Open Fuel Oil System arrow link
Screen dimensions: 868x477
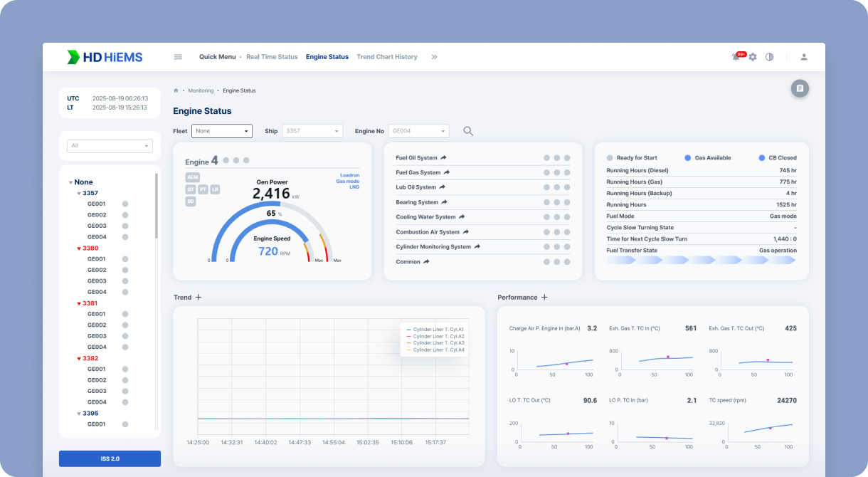coord(443,158)
